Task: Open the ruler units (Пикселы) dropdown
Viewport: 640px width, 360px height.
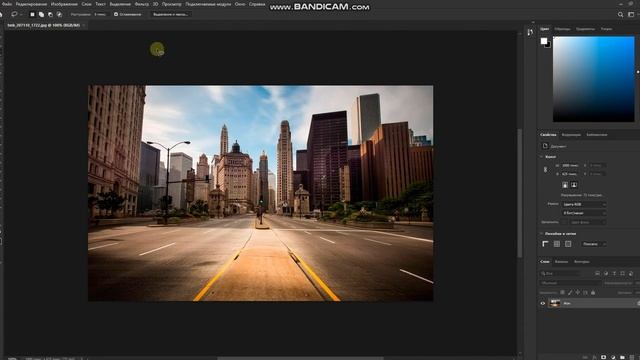Action: (x=594, y=244)
